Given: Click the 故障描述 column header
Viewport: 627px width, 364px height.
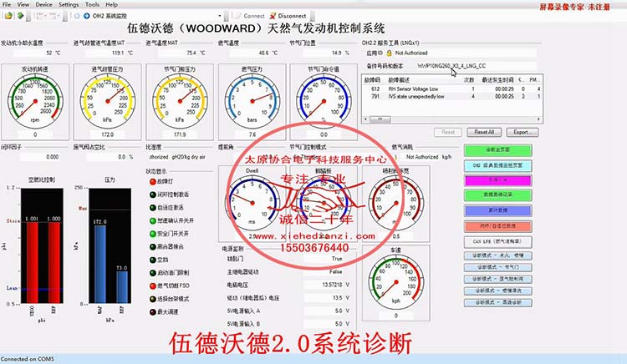Looking at the screenshot, I should click(x=399, y=80).
